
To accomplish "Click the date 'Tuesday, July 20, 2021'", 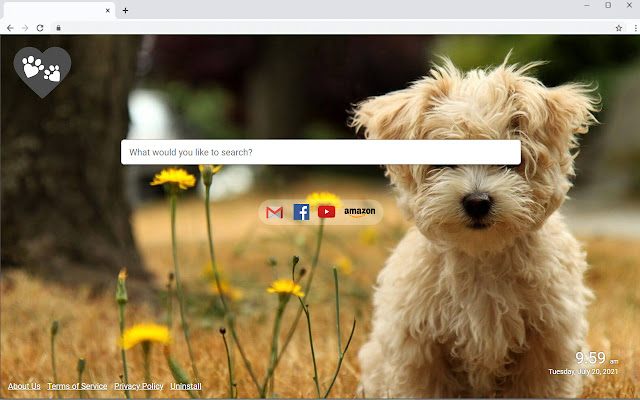I will point(583,372).
